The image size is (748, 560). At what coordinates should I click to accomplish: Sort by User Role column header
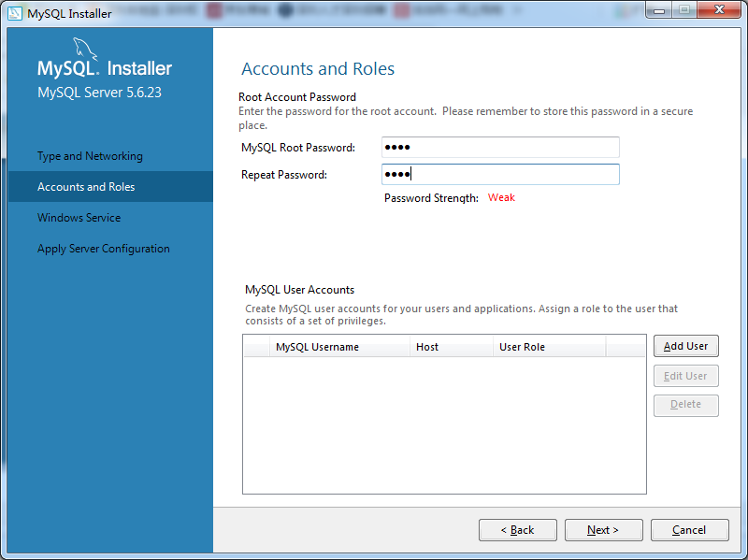click(550, 347)
